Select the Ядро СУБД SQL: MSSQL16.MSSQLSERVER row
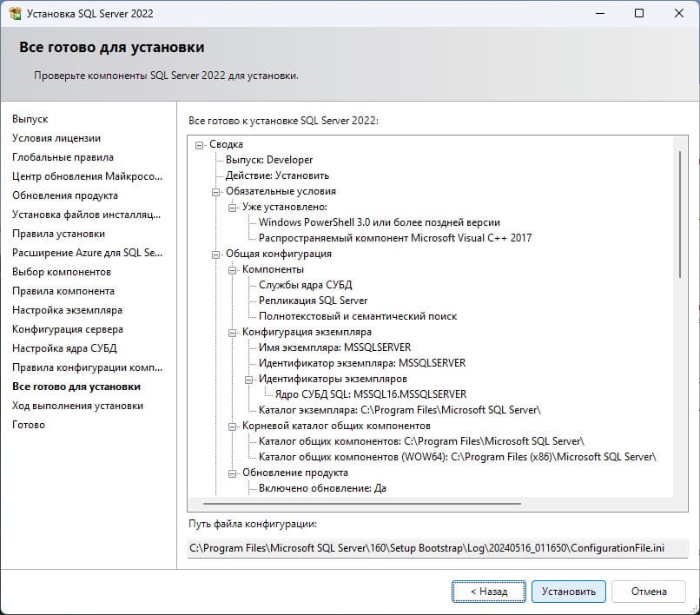This screenshot has width=700, height=615. 371,395
